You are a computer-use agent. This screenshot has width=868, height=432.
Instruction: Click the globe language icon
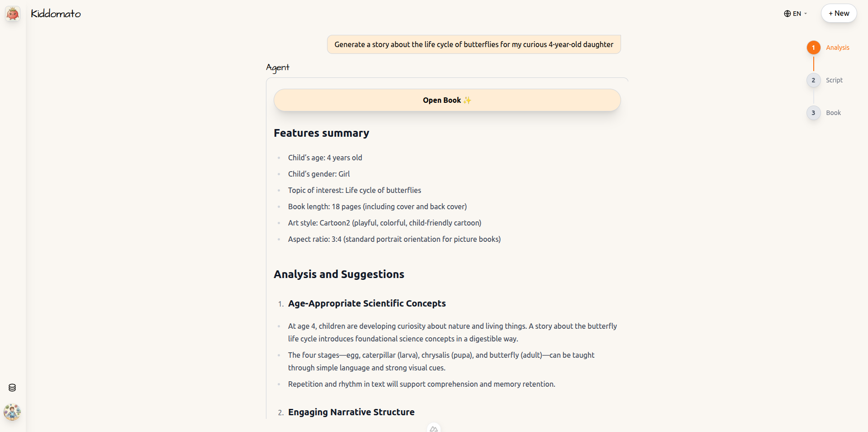click(x=787, y=14)
